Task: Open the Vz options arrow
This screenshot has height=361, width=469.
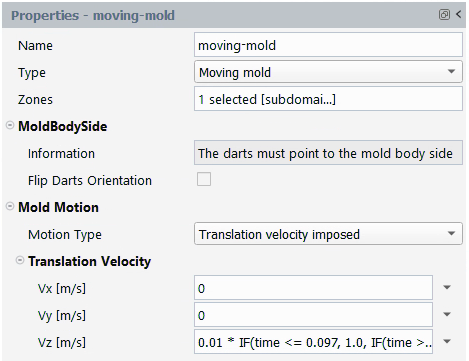Action: pos(447,341)
